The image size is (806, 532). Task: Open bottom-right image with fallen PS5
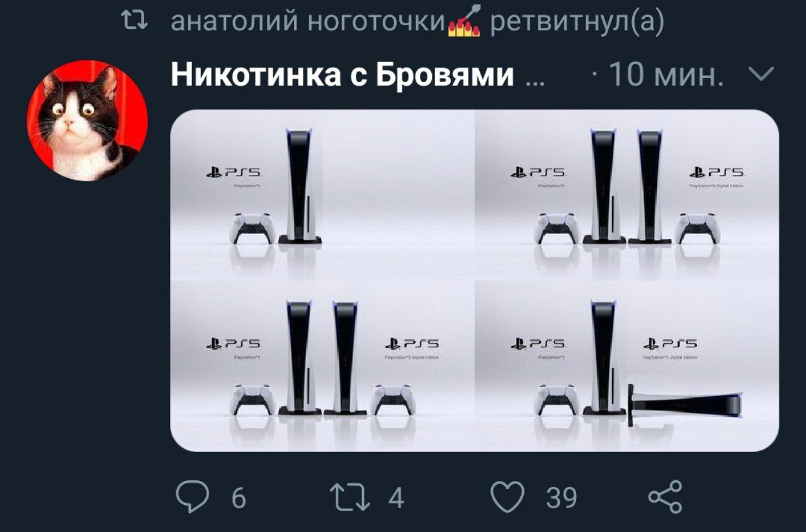(x=627, y=366)
